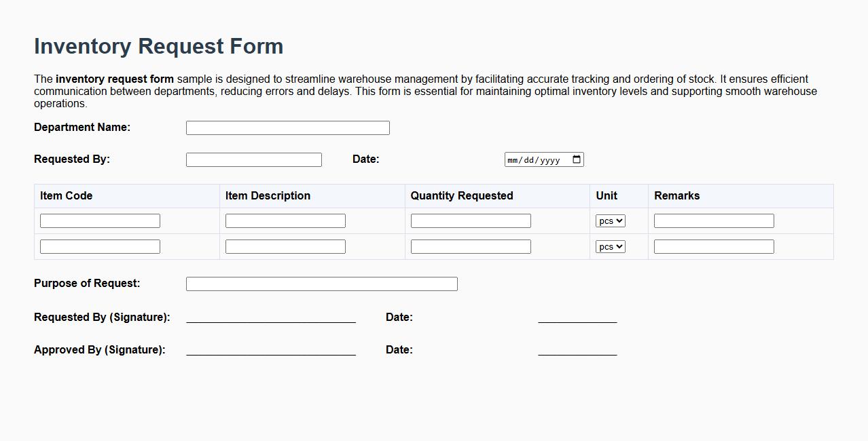The width and height of the screenshot is (868, 441).
Task: Select the second row Item Description field
Action: (285, 246)
